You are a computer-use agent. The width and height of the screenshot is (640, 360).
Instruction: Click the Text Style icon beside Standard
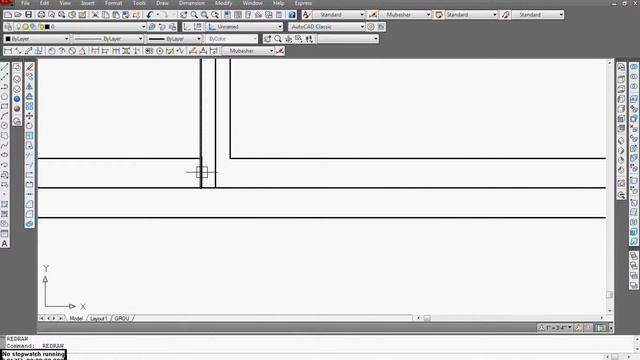pyautogui.click(x=307, y=15)
